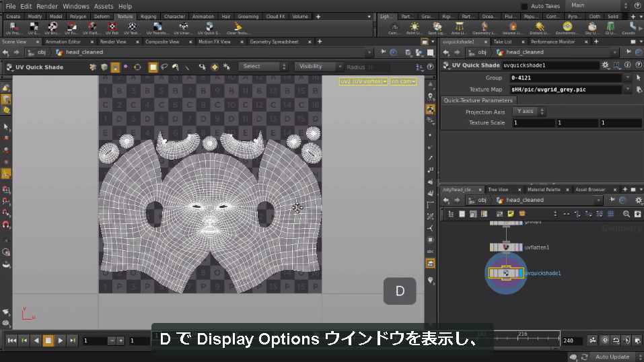
Task: Select the UV Transform shelf tool
Action: click(157, 28)
